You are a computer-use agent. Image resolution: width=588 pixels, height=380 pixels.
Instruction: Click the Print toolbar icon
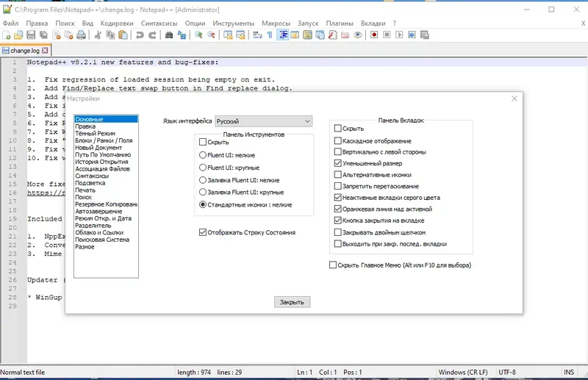point(81,35)
